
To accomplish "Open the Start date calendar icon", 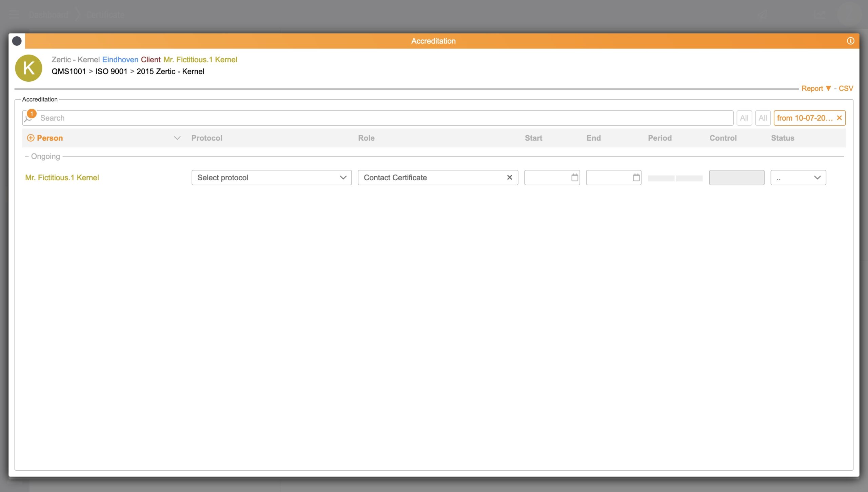I will pos(574,178).
